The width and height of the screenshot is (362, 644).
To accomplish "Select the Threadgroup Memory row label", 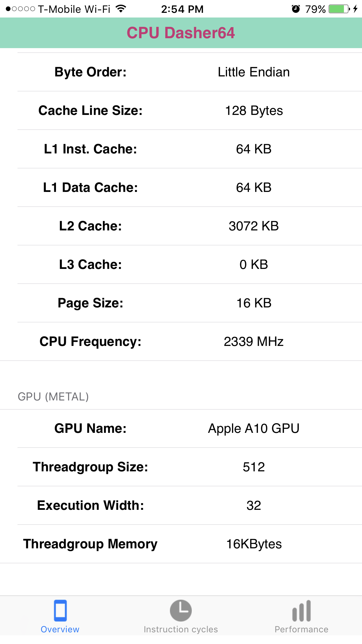I will [x=91, y=544].
